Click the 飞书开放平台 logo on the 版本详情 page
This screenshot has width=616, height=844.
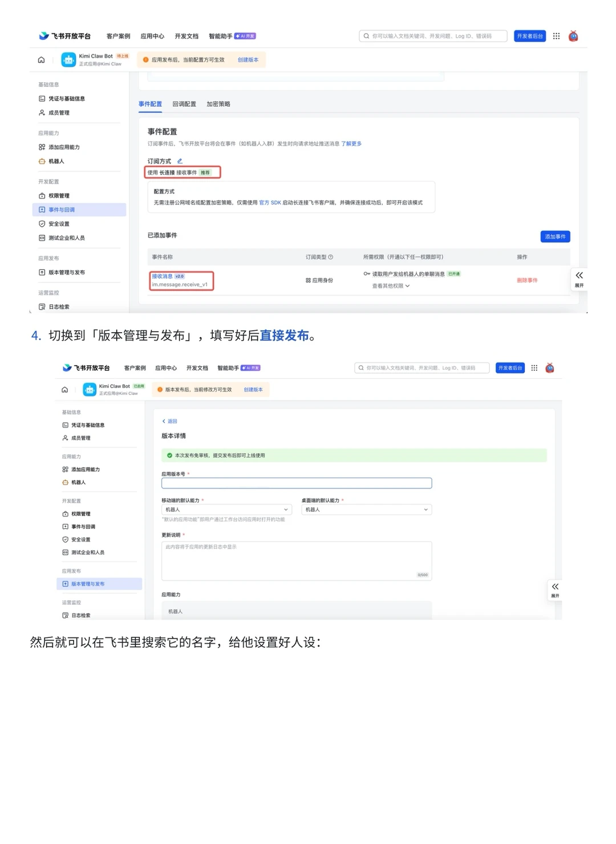(86, 368)
